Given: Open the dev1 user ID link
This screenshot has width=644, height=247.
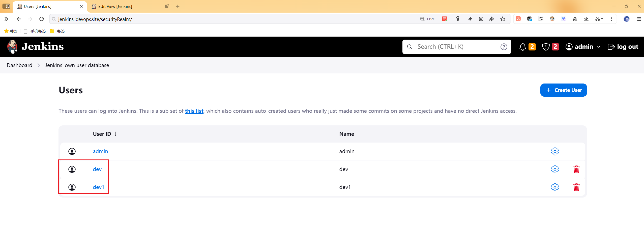Looking at the screenshot, I should pos(99,187).
